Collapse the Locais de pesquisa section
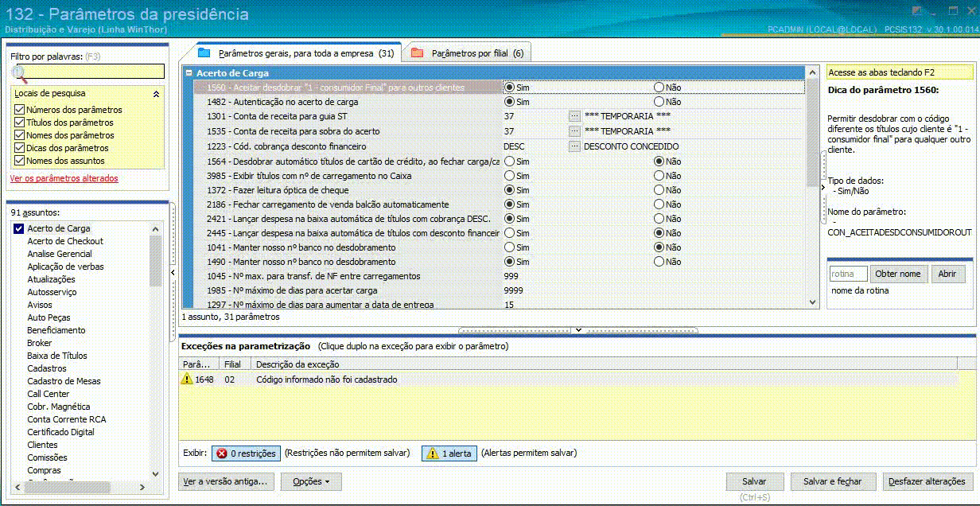 (156, 94)
